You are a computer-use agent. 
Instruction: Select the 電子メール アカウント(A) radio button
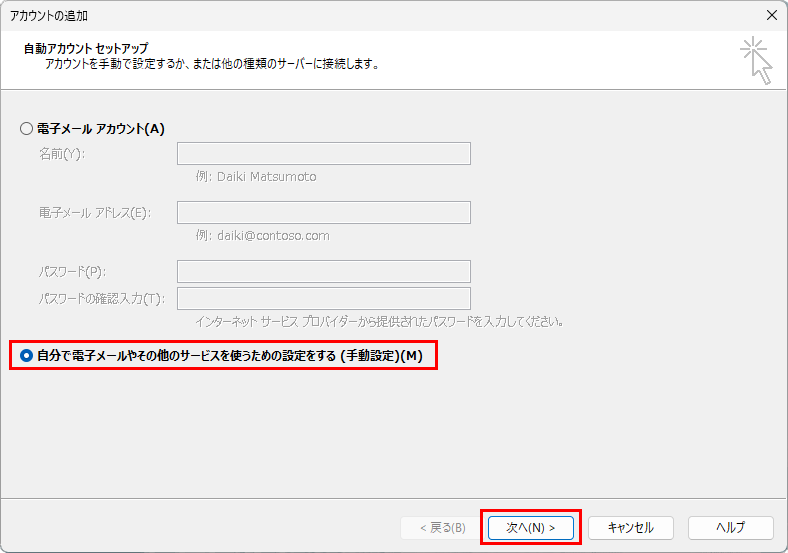tap(27, 129)
